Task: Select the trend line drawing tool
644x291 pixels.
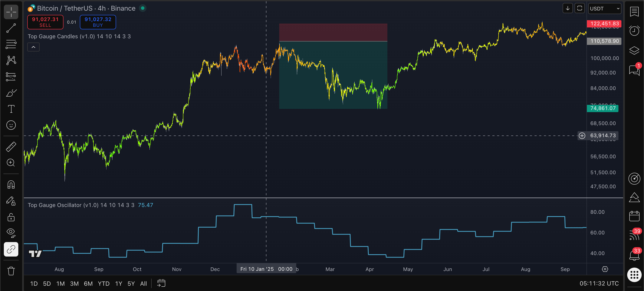Action: pyautogui.click(x=11, y=28)
